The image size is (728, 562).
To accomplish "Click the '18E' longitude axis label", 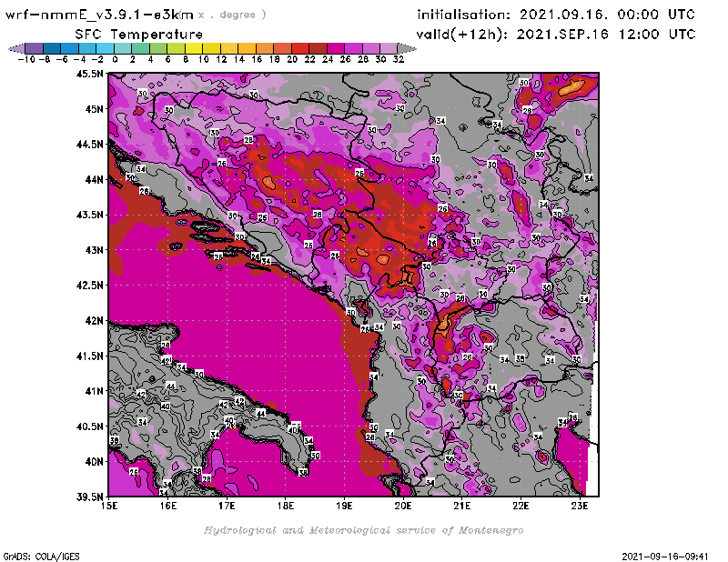I will pos(286,506).
